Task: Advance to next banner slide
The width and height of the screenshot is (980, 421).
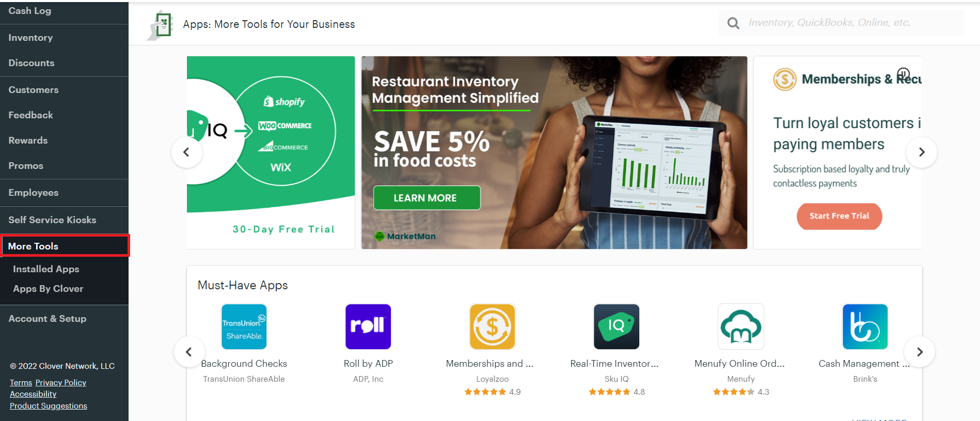Action: pos(921,152)
